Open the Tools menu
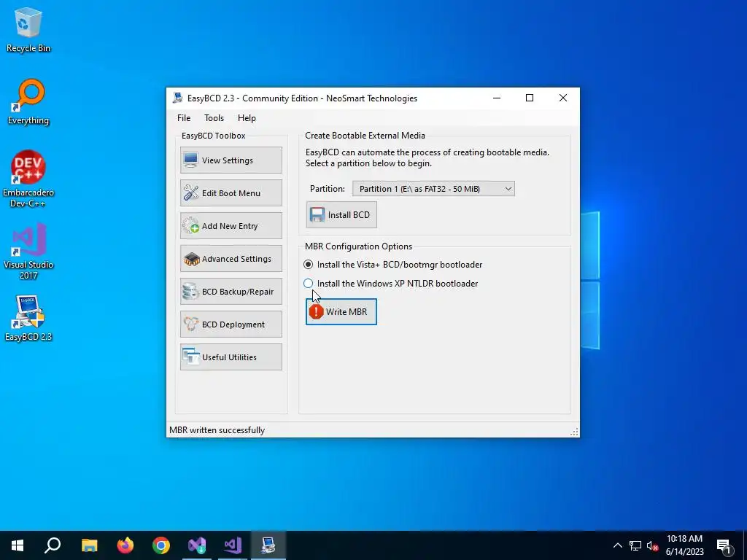This screenshot has height=560, width=747. (x=214, y=118)
